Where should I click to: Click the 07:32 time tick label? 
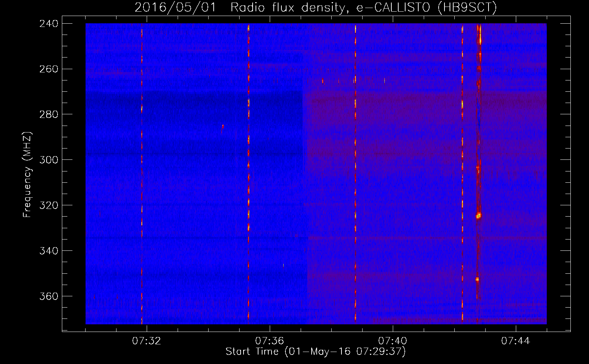pyautogui.click(x=147, y=341)
